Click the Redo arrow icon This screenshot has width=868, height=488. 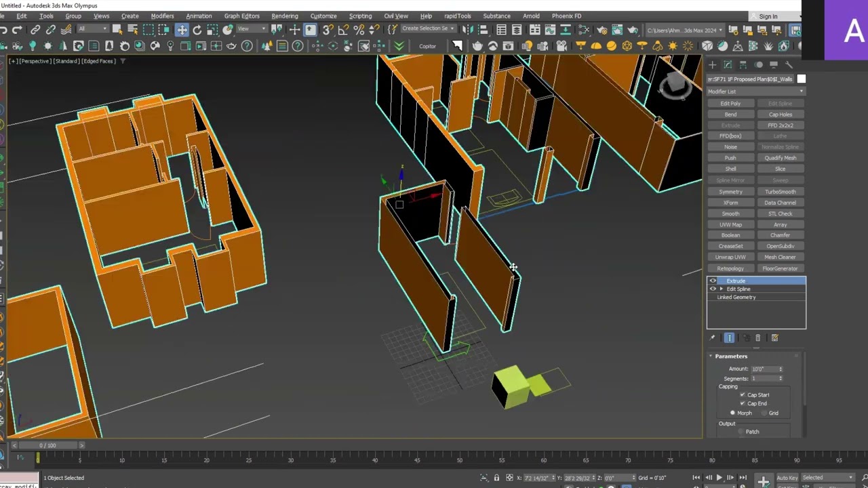[18, 30]
